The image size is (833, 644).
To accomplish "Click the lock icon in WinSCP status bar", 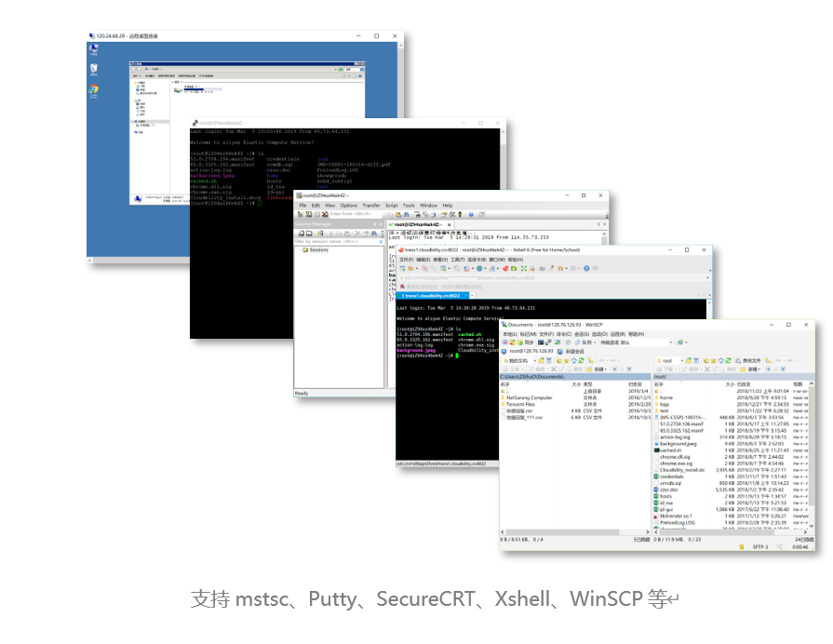I will click(740, 546).
